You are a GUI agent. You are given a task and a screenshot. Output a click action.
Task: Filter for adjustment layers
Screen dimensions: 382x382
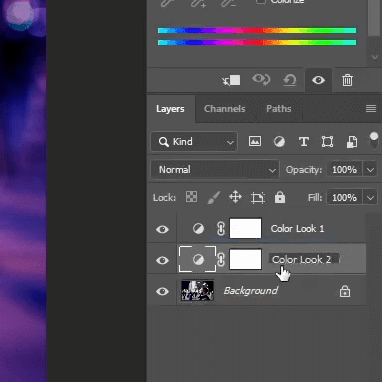click(x=279, y=142)
